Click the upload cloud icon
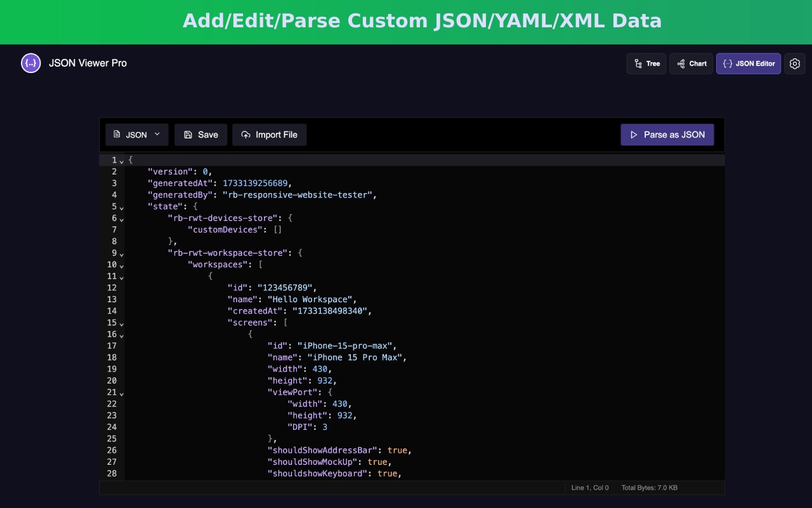Viewport: 812px width, 508px height. click(x=246, y=135)
